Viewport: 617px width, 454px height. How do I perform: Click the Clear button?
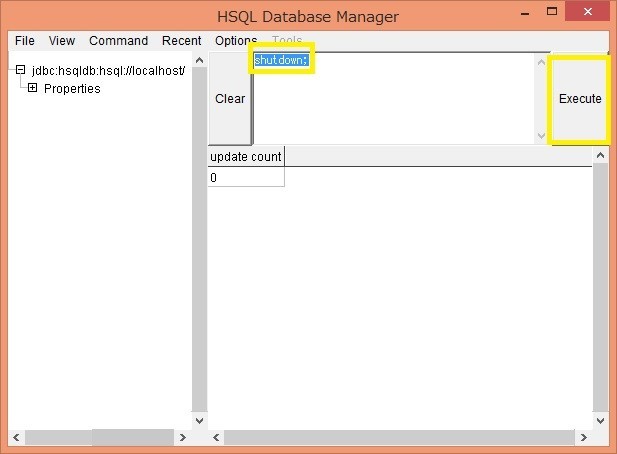(x=230, y=98)
